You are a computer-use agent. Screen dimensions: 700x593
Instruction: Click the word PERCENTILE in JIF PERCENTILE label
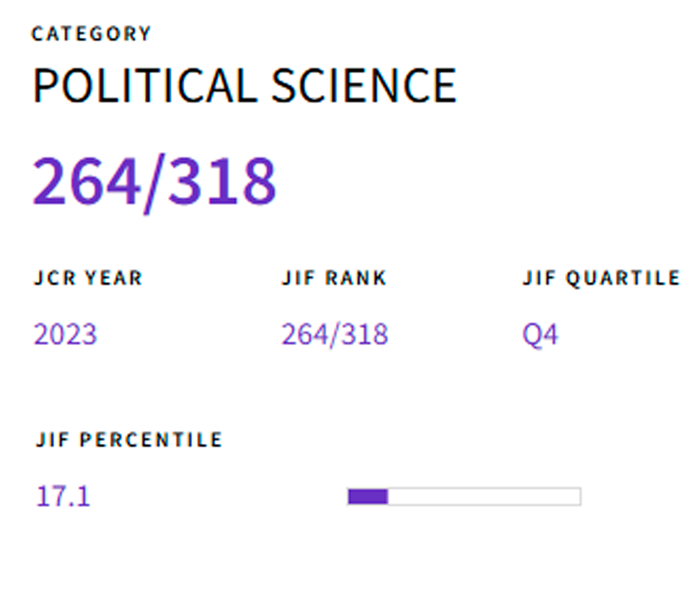tap(151, 439)
